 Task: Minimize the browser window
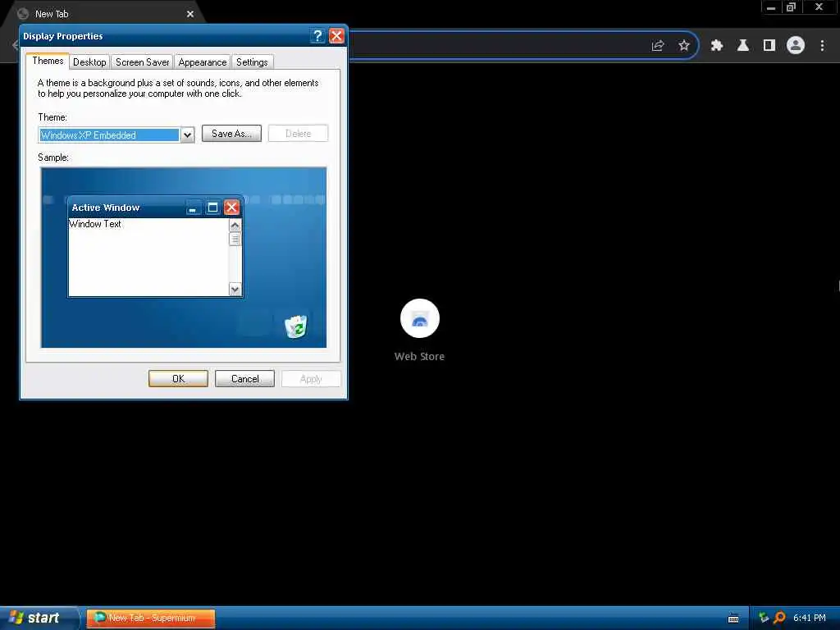pyautogui.click(x=771, y=7)
